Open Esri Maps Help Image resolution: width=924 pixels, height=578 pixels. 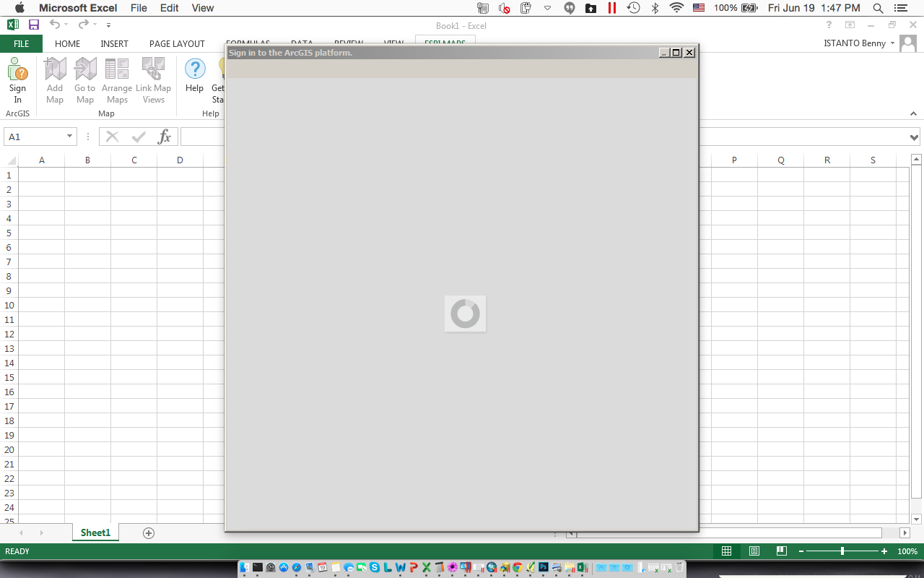(195, 76)
